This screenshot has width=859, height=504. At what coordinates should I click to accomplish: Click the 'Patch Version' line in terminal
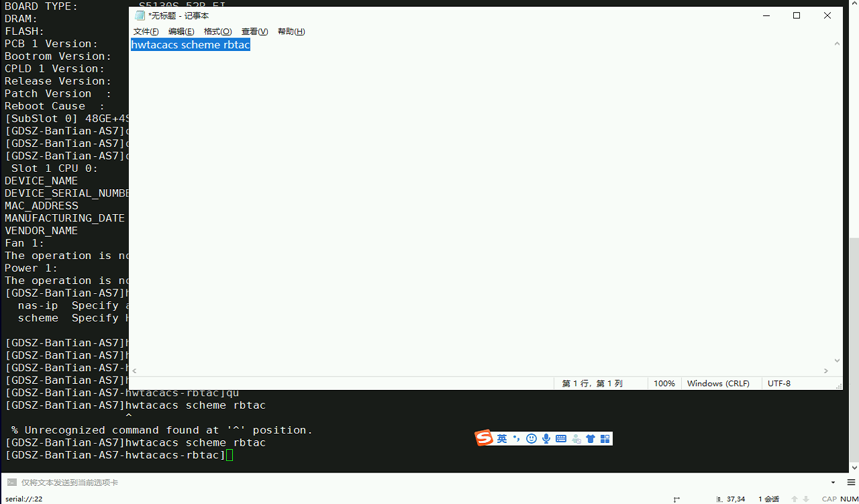[58, 94]
